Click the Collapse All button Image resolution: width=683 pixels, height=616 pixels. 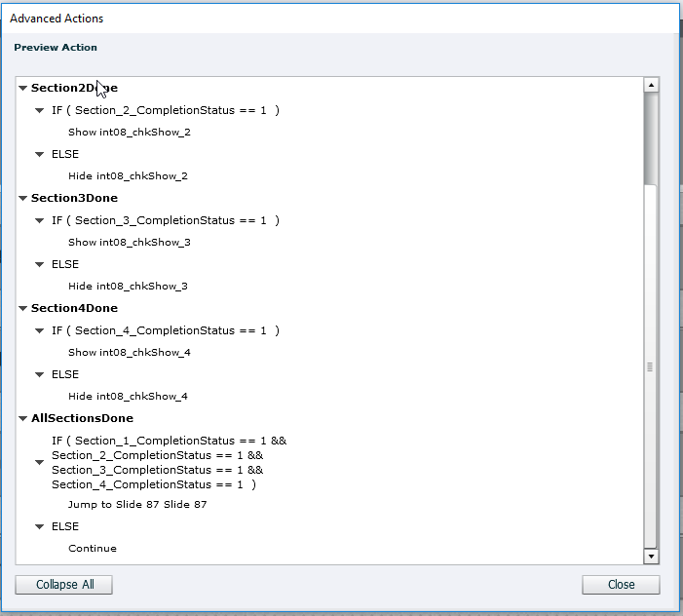(63, 585)
